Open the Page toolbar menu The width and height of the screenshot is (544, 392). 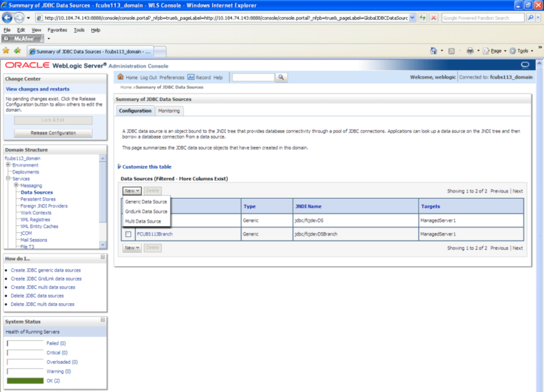click(x=494, y=51)
